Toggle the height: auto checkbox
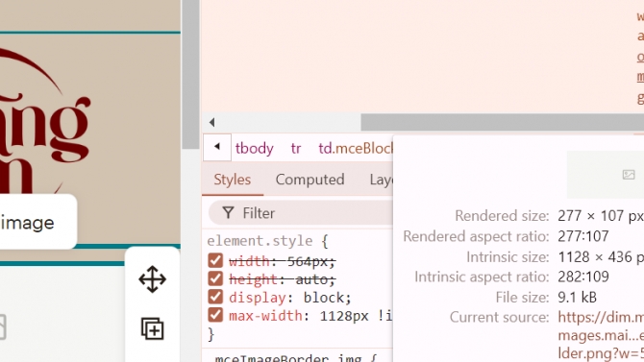This screenshot has height=362, width=644. point(215,279)
